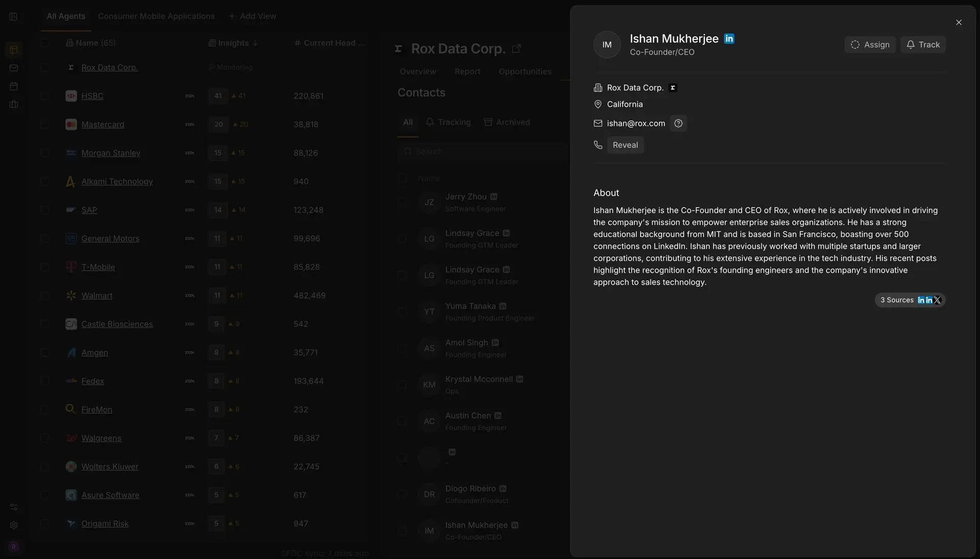The width and height of the screenshot is (980, 559).
Task: Toggle the sidebar panel icon top-left
Action: [14, 17]
